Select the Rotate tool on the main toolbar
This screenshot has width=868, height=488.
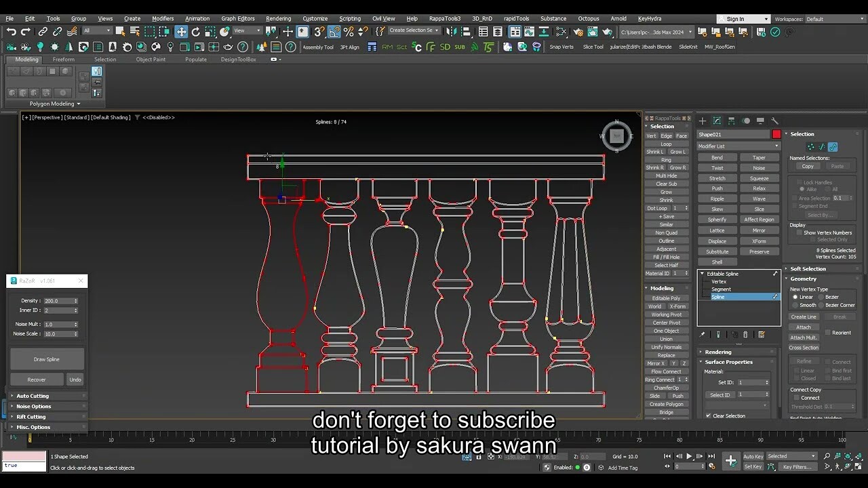coord(195,32)
